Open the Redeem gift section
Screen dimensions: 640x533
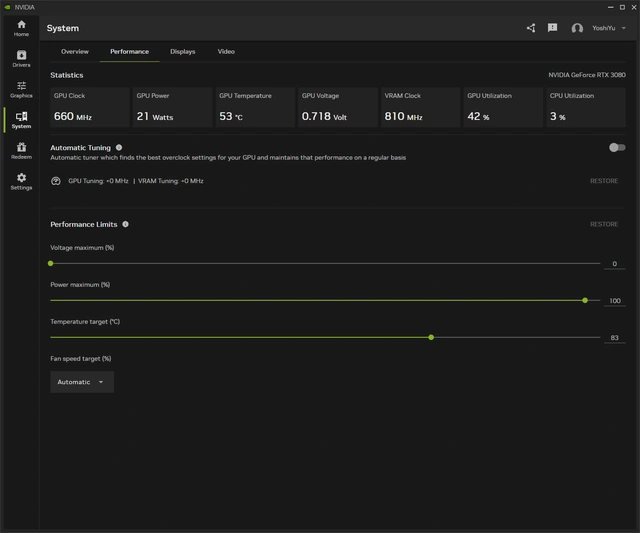pos(21,151)
